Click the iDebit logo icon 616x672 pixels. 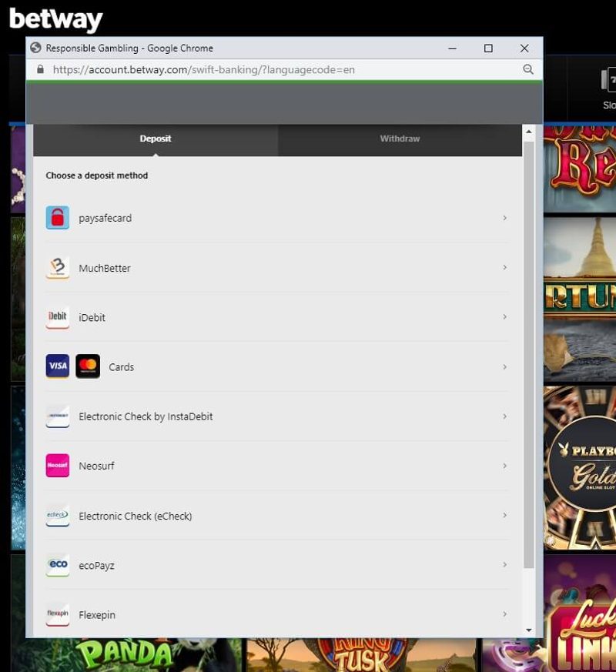pos(58,317)
